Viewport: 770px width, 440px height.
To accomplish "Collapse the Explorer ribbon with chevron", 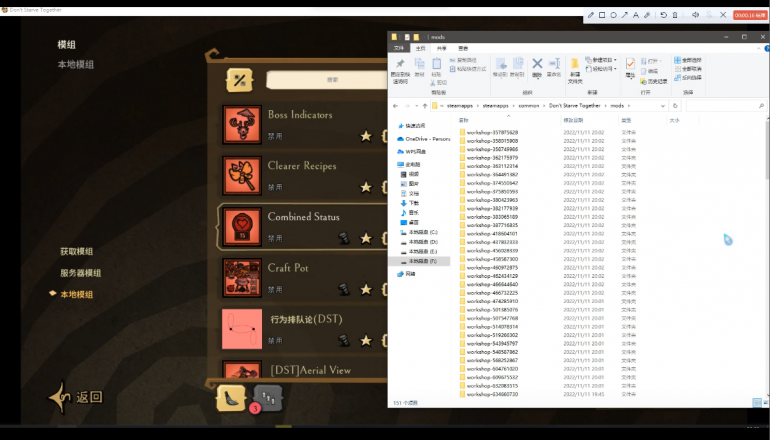I will coord(760,48).
